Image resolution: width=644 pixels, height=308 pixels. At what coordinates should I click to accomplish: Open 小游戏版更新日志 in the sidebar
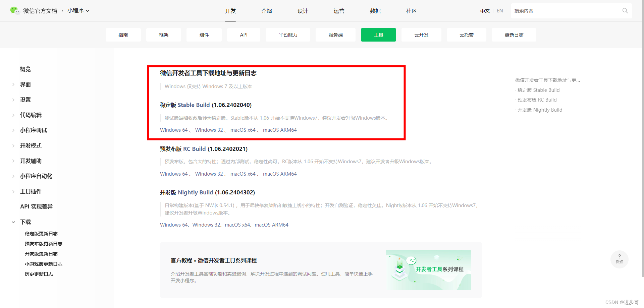(44, 264)
